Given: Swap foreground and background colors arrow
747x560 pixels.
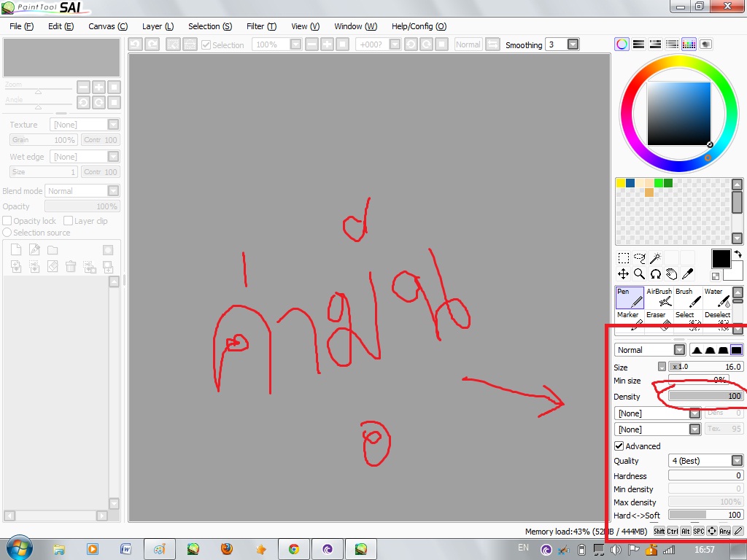Looking at the screenshot, I should click(738, 254).
